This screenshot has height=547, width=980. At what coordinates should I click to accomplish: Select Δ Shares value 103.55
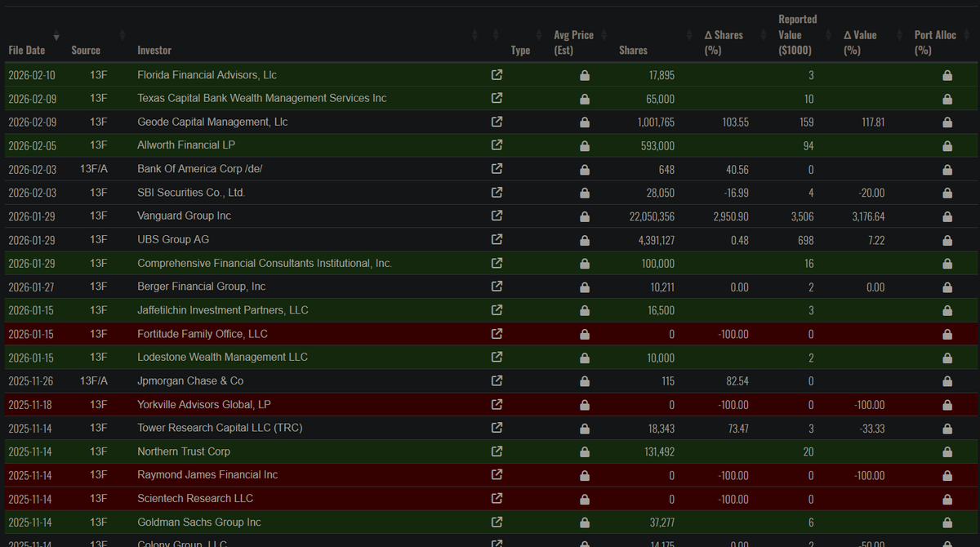point(734,122)
